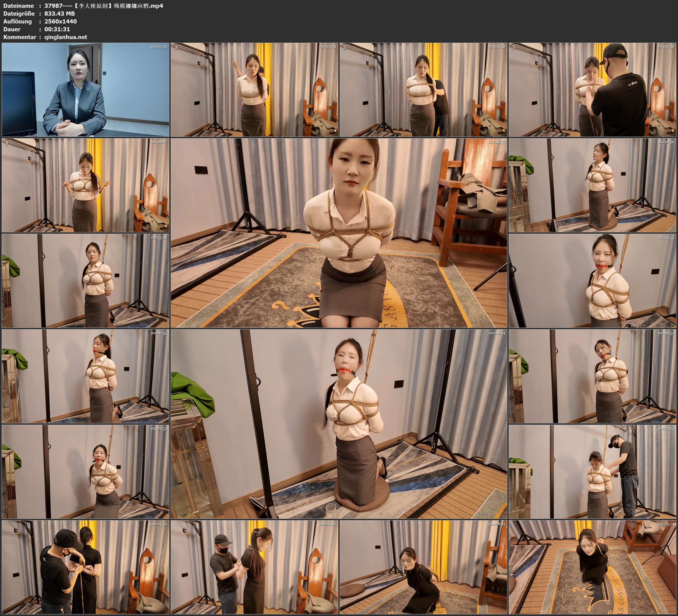The image size is (678, 616).
Task: Click the qinglanhua.net comment text
Action: (66, 37)
